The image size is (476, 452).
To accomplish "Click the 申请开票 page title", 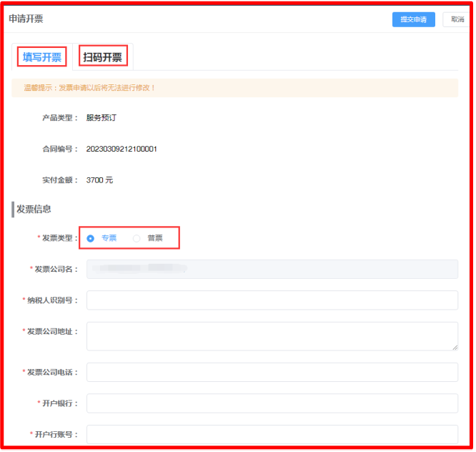I will click(x=26, y=19).
